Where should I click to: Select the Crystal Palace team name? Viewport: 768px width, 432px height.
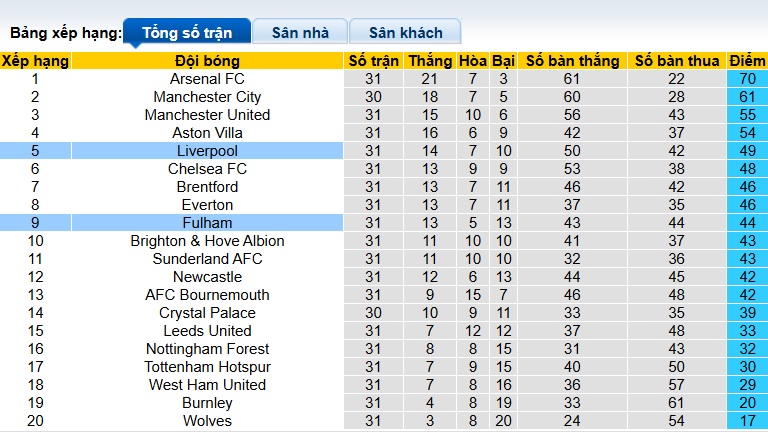click(207, 313)
